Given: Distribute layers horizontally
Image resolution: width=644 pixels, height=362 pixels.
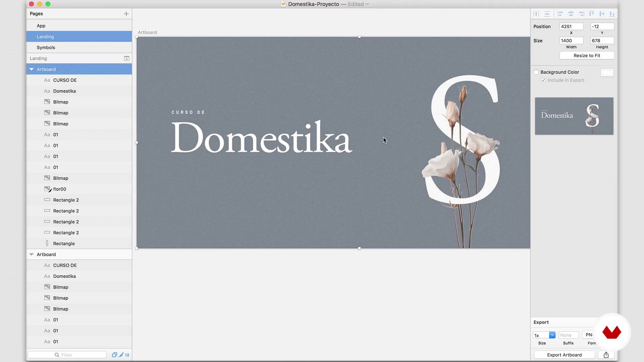Looking at the screenshot, I should coord(536,14).
